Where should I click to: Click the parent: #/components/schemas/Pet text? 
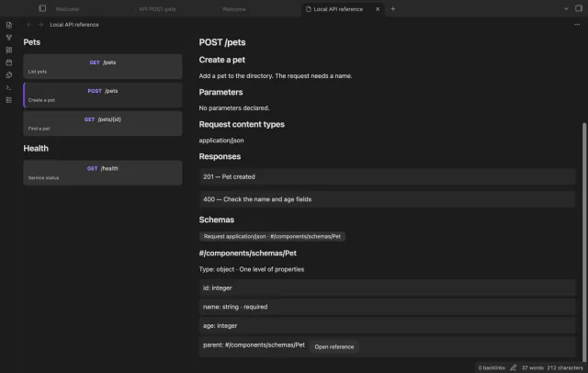254,345
